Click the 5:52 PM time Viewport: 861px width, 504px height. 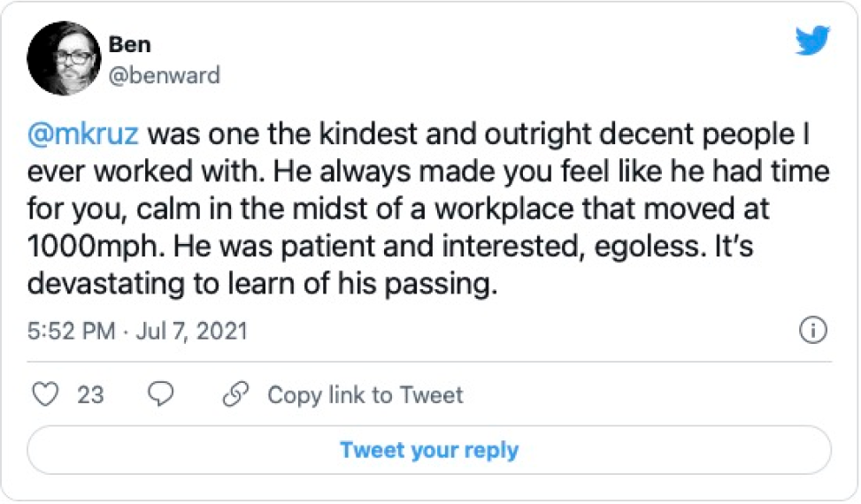(71, 332)
